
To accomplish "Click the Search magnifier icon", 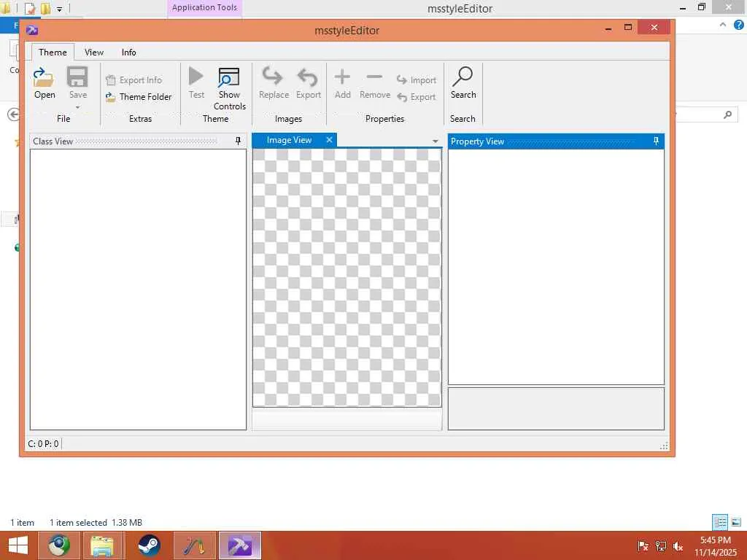I will pyautogui.click(x=462, y=77).
